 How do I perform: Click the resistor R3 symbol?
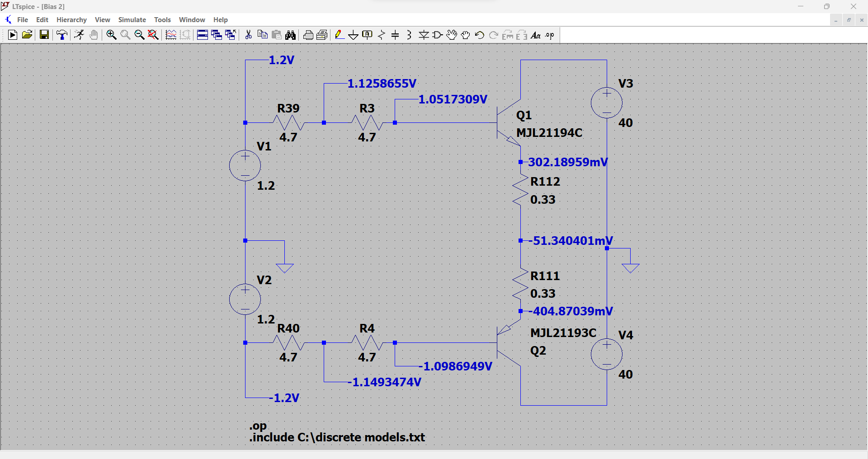[x=367, y=122]
